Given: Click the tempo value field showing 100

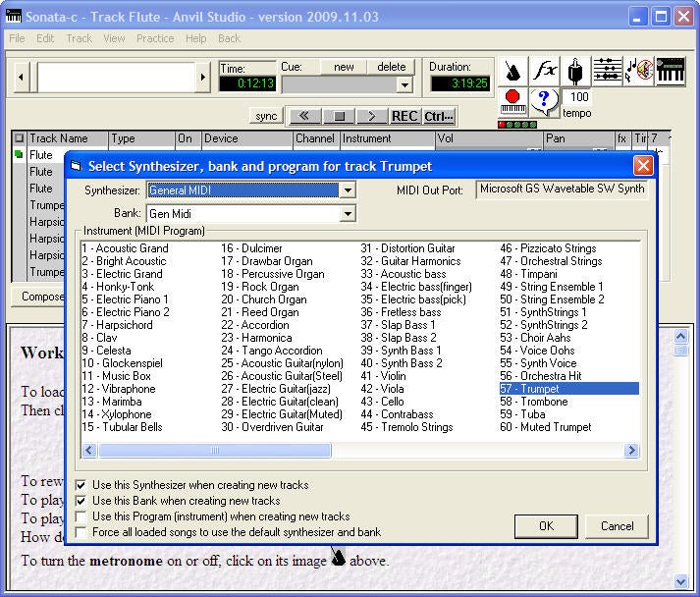Looking at the screenshot, I should click(x=578, y=97).
